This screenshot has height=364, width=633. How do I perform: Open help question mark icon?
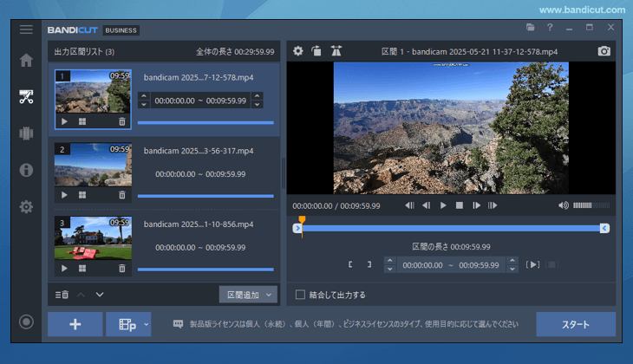tap(550, 28)
